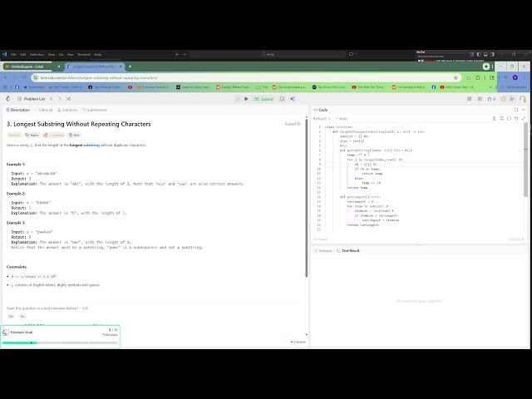Expand the Hint tag
The height and width of the screenshot is (399, 532).
tap(74, 135)
